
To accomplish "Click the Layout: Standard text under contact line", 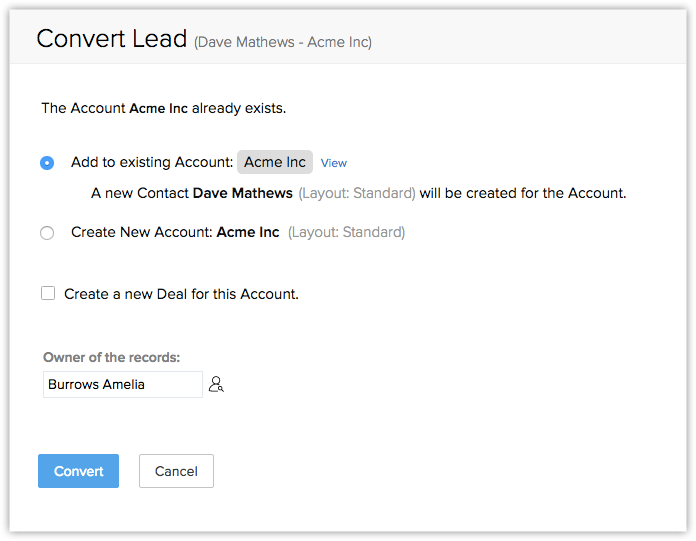I will [x=357, y=193].
